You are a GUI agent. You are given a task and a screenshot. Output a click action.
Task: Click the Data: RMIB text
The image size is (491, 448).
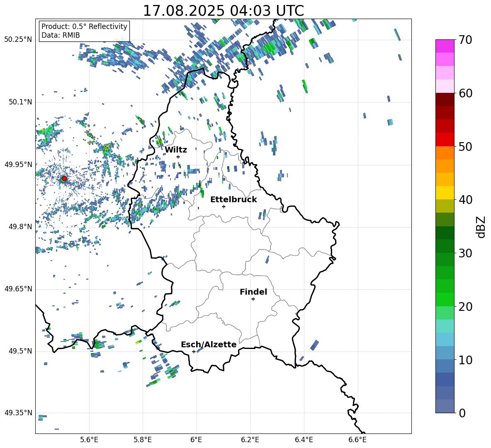click(61, 35)
